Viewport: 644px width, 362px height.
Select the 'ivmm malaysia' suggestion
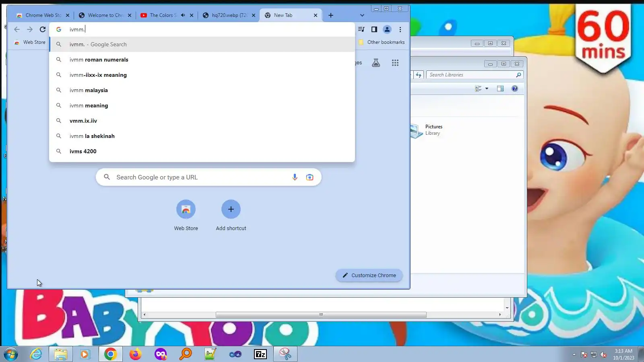coord(202,90)
